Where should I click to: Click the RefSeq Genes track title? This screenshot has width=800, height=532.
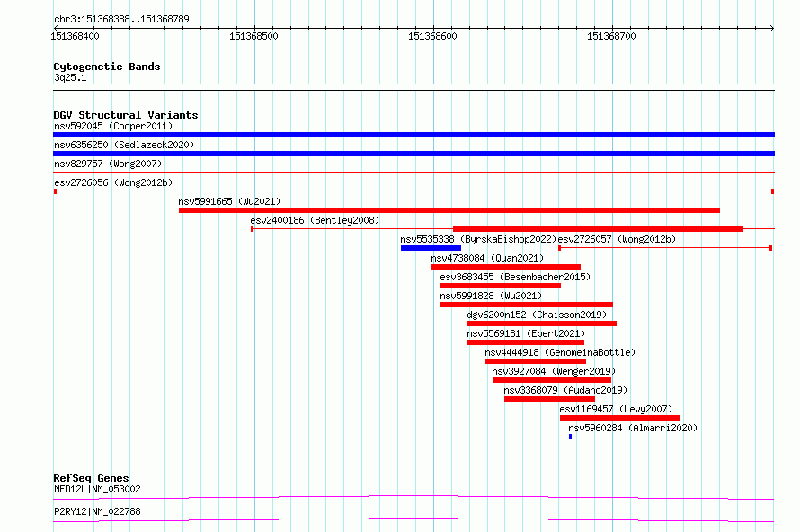pyautogui.click(x=91, y=478)
